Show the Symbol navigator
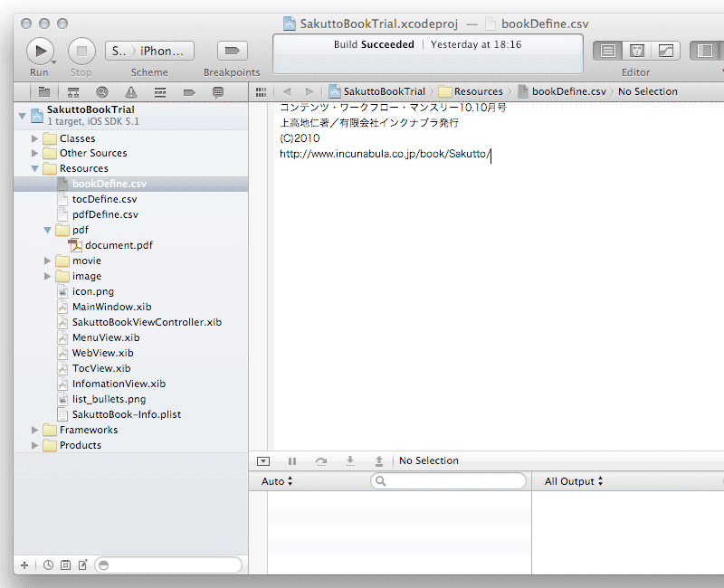The image size is (724, 588). pyautogui.click(x=73, y=92)
